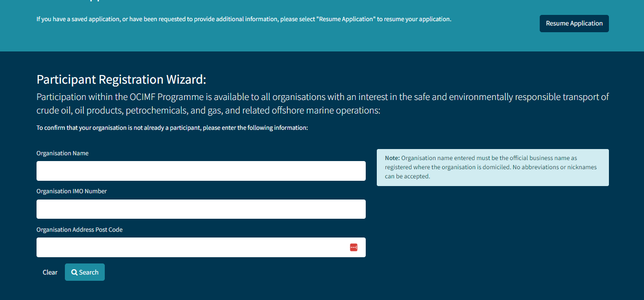Open the red password manager icon
The width and height of the screenshot is (644, 300).
[x=354, y=247]
